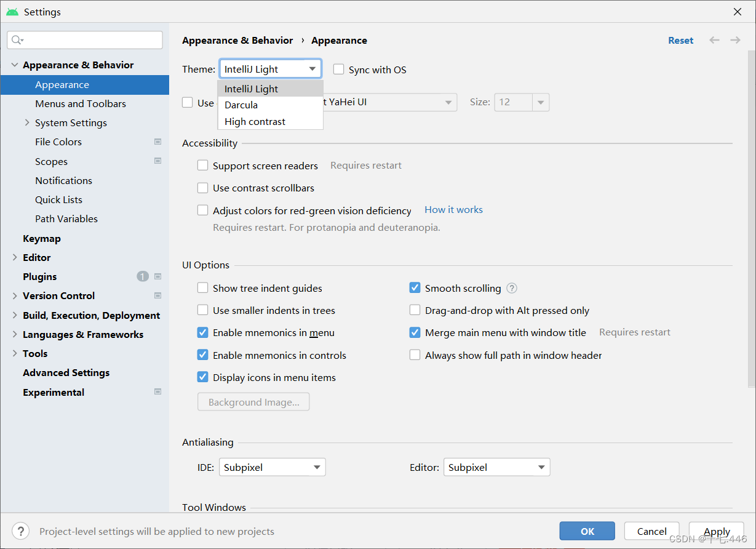Check Sync with OS
The width and height of the screenshot is (756, 549).
pos(338,69)
